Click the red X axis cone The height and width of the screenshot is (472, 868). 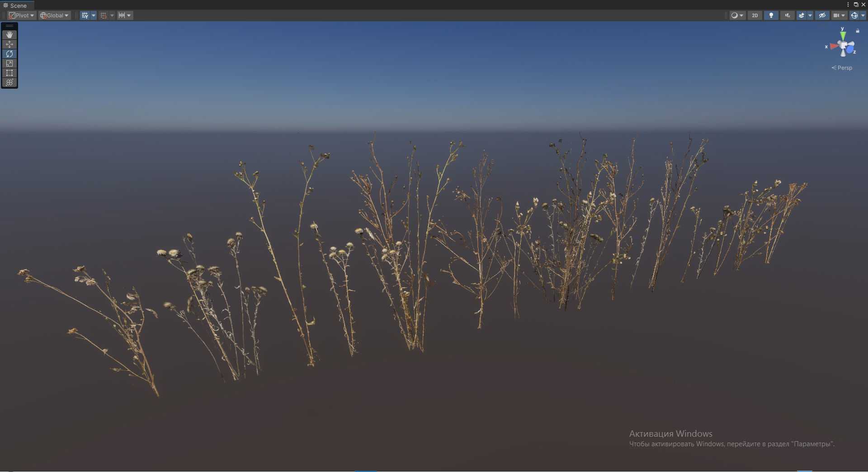pos(834,46)
